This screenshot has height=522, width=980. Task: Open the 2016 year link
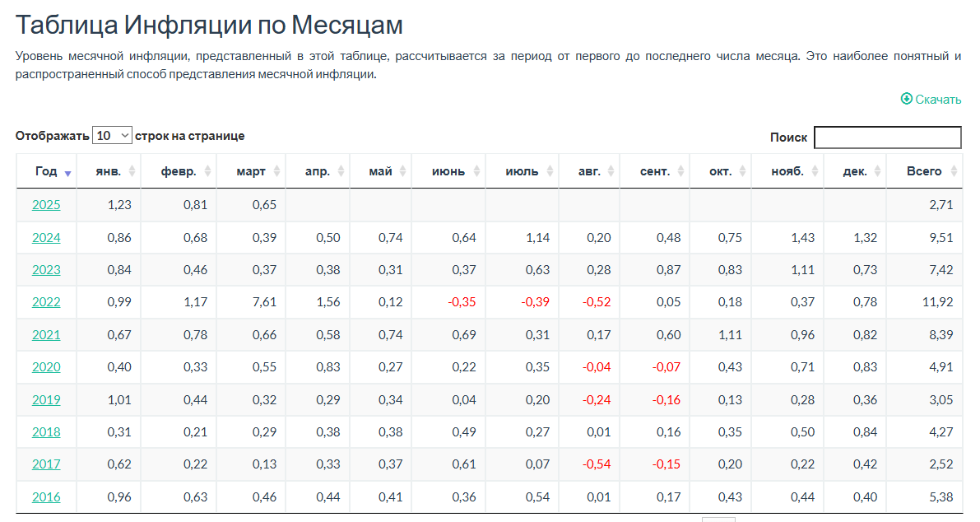pyautogui.click(x=46, y=497)
